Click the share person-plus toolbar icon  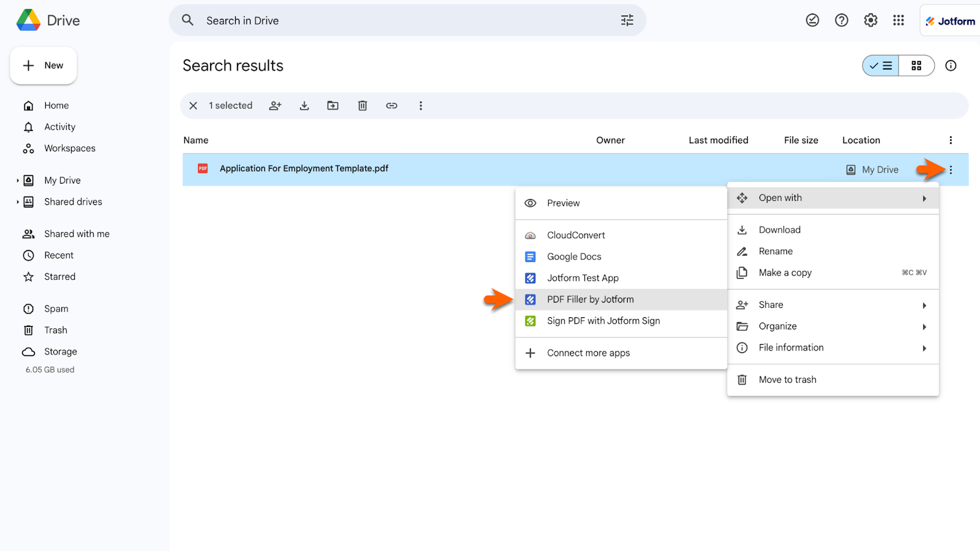(276, 105)
